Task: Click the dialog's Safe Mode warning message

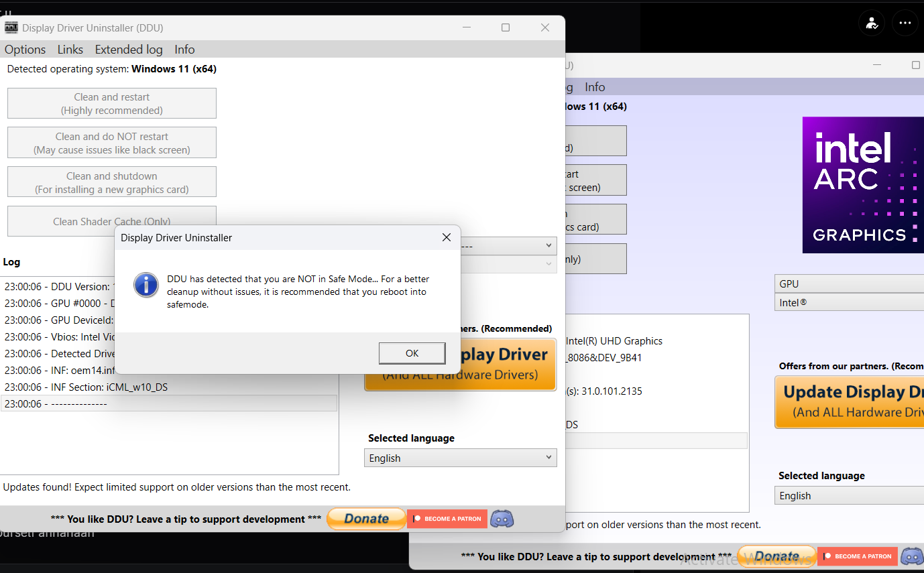Action: click(298, 292)
